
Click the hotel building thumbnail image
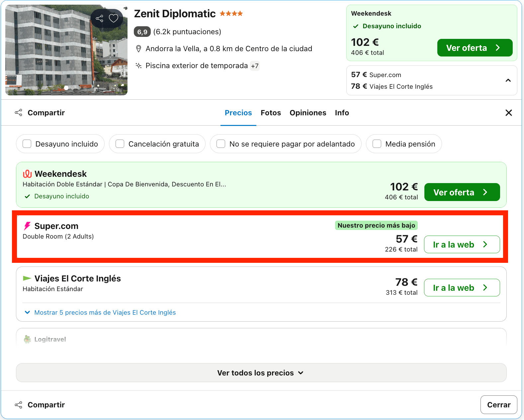coord(66,50)
